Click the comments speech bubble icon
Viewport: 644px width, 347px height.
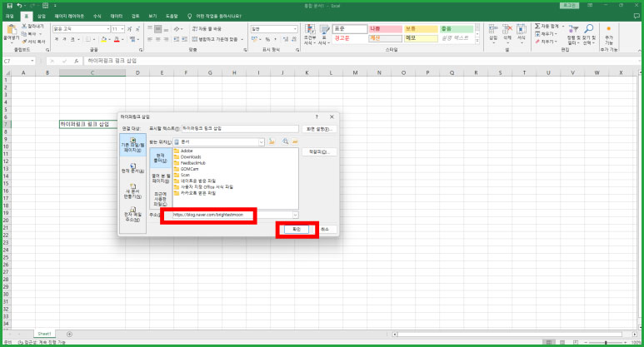pyautogui.click(x=637, y=16)
